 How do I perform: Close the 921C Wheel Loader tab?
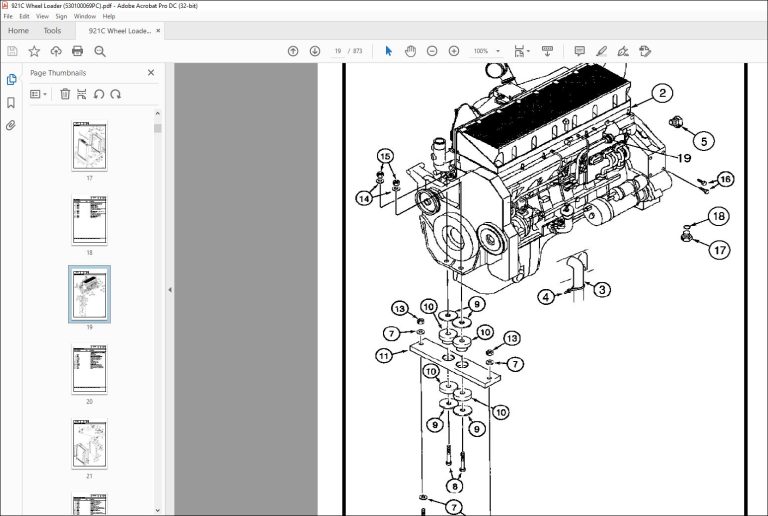158,30
